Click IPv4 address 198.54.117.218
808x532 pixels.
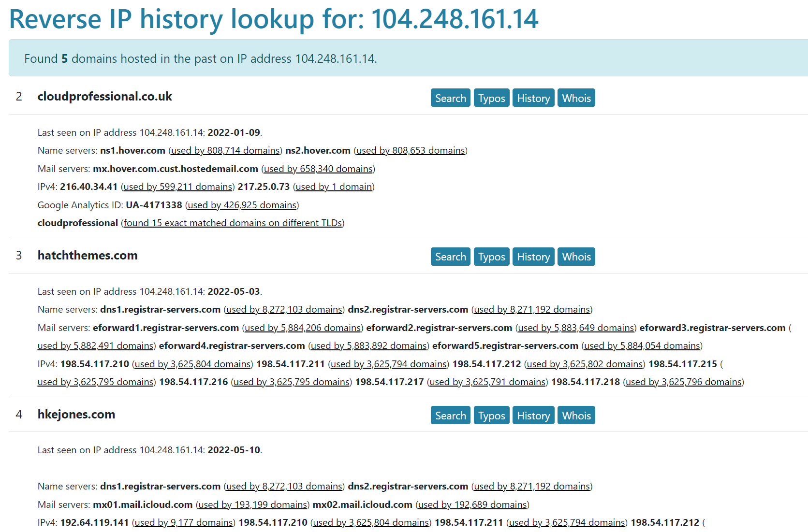click(586, 382)
